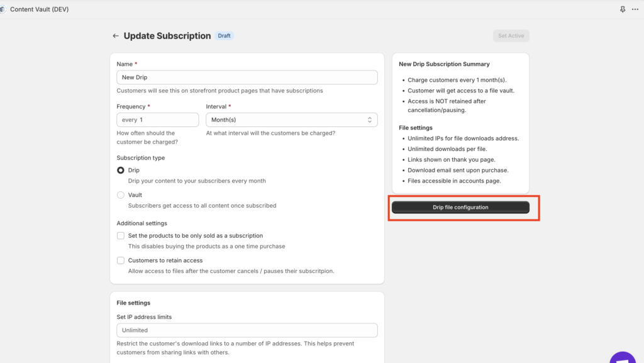Select the Vault subscription type
Viewport: 644px width, 363px height.
(x=120, y=195)
